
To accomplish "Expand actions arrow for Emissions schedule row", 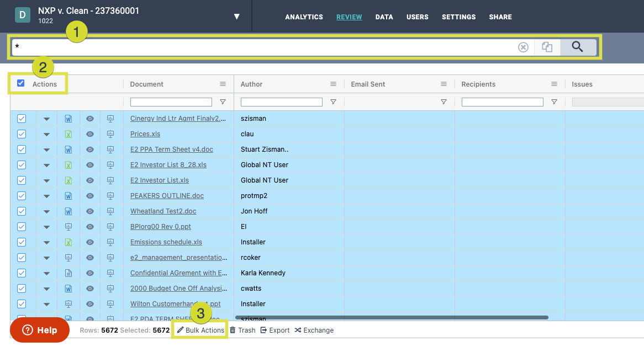I will pyautogui.click(x=46, y=243).
